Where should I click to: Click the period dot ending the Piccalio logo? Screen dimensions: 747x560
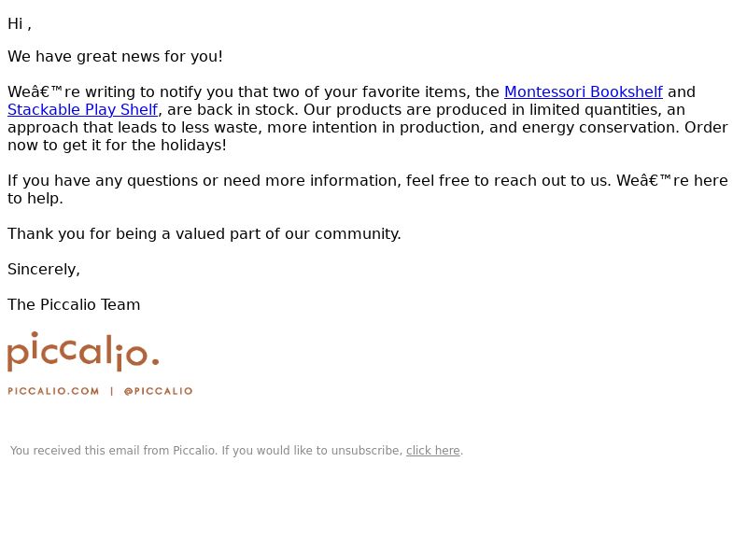click(155, 362)
